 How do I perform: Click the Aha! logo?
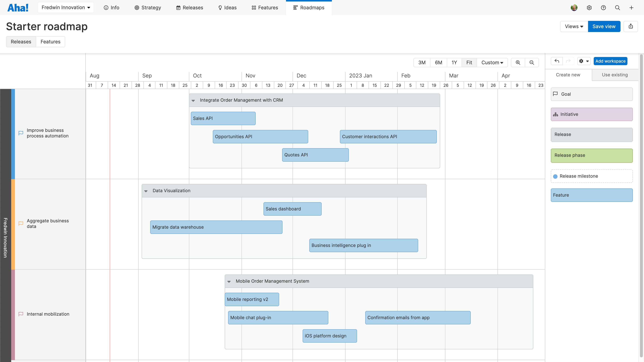click(x=18, y=7)
